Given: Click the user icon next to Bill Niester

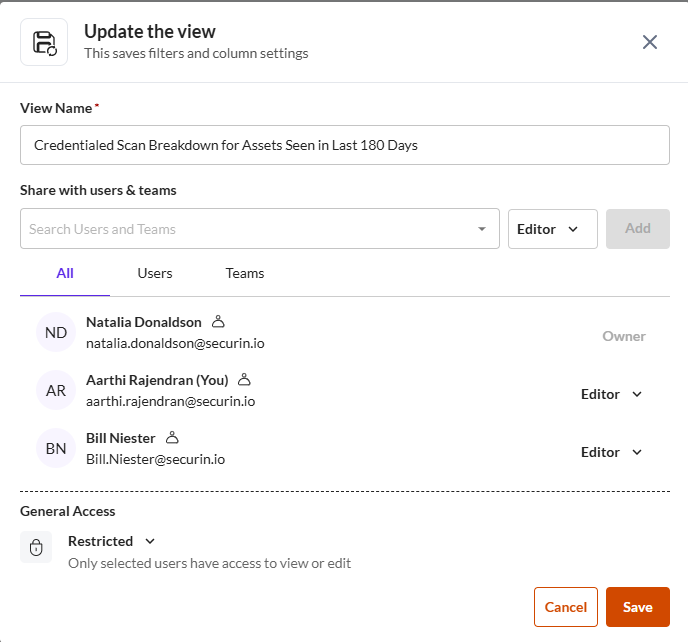Looking at the screenshot, I should pyautogui.click(x=172, y=438).
